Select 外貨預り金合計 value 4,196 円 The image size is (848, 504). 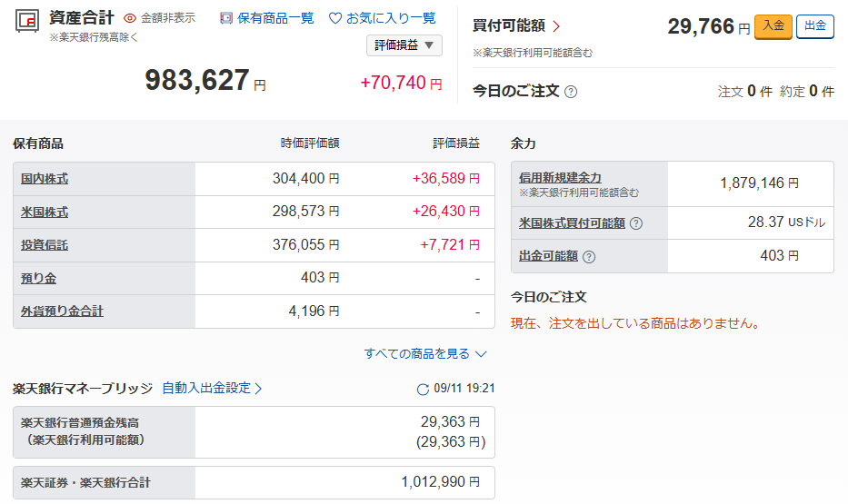[314, 311]
